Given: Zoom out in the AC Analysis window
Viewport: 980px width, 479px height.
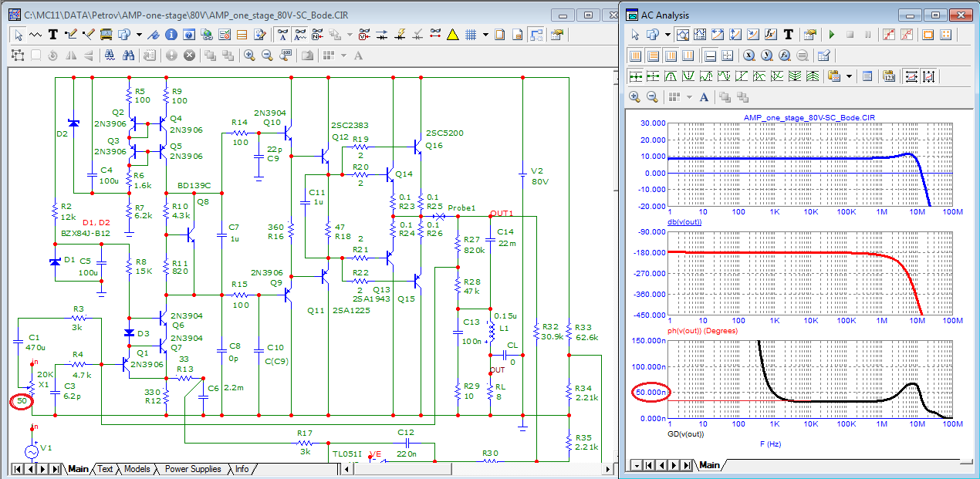Looking at the screenshot, I should [652, 97].
